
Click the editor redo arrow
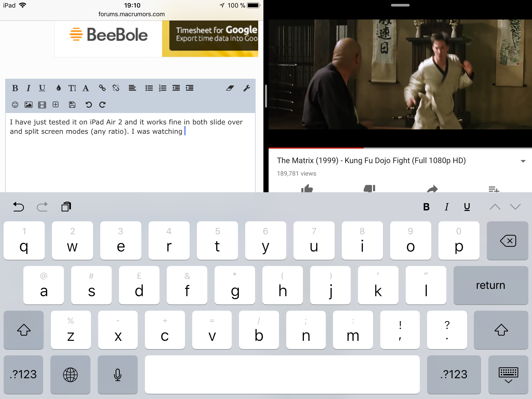click(x=102, y=105)
